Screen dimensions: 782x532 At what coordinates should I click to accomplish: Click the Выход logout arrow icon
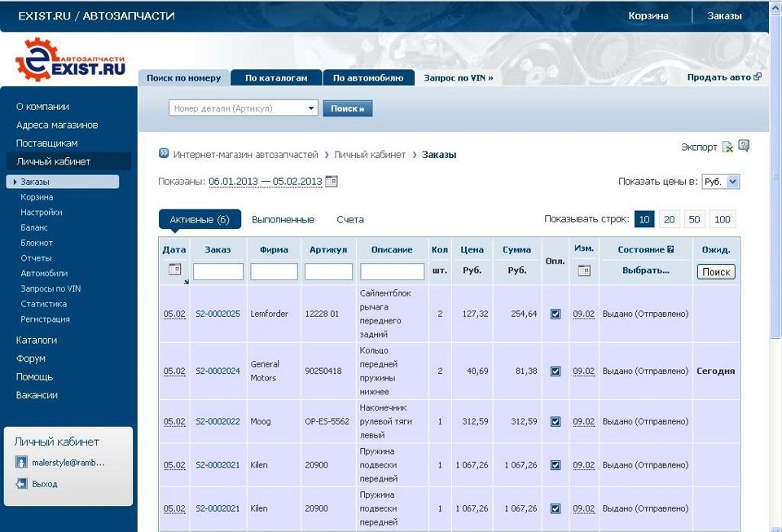[22, 484]
